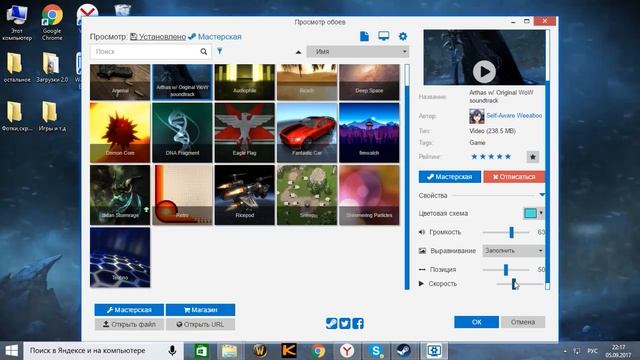Click the wallpaper list scrollbar
640x360 pixels.
(407, 176)
